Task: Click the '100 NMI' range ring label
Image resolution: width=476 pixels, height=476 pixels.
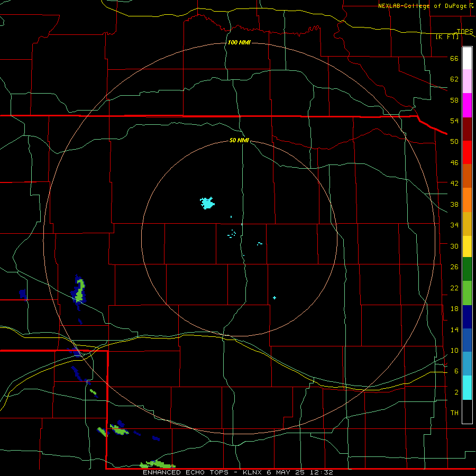Action: (239, 42)
